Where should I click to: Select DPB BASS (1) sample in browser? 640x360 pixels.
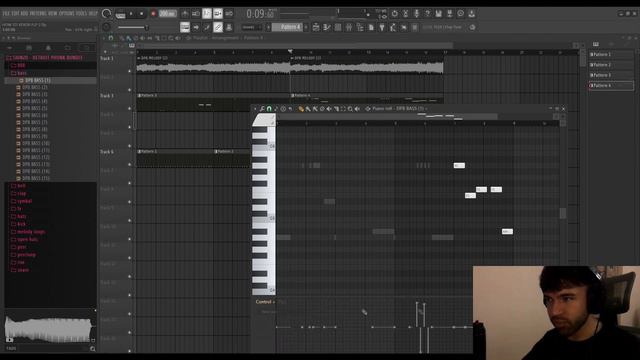pyautogui.click(x=51, y=80)
